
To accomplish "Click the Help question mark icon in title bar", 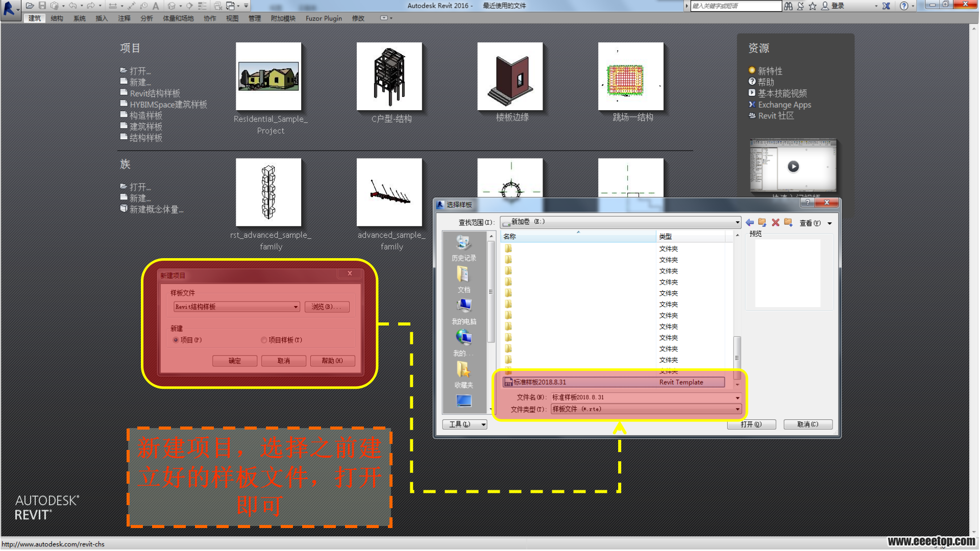I will click(x=904, y=6).
